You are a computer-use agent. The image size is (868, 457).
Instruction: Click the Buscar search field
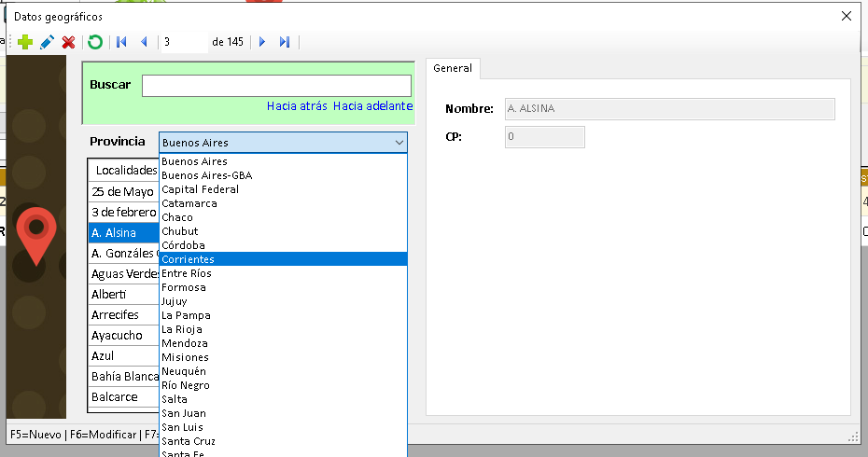coord(276,86)
